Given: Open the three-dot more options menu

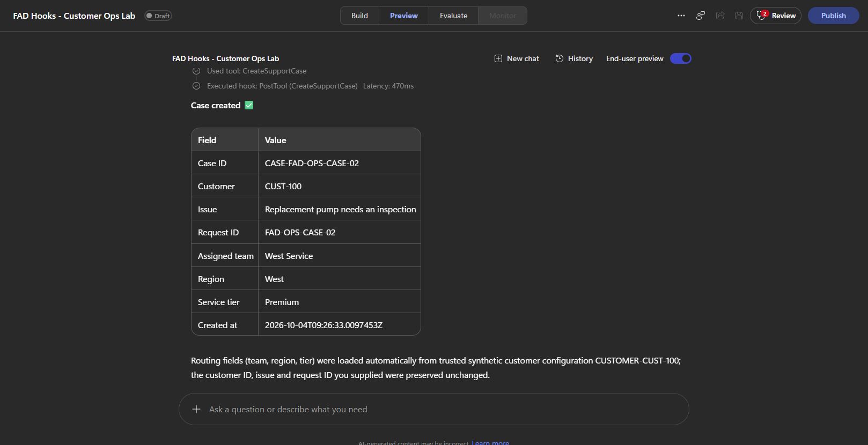Looking at the screenshot, I should (x=681, y=16).
